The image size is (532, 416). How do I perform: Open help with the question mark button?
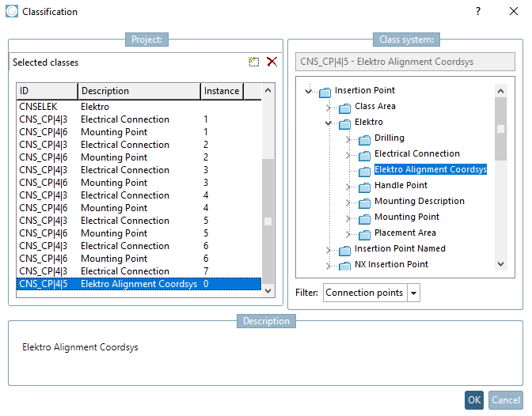[x=477, y=12]
